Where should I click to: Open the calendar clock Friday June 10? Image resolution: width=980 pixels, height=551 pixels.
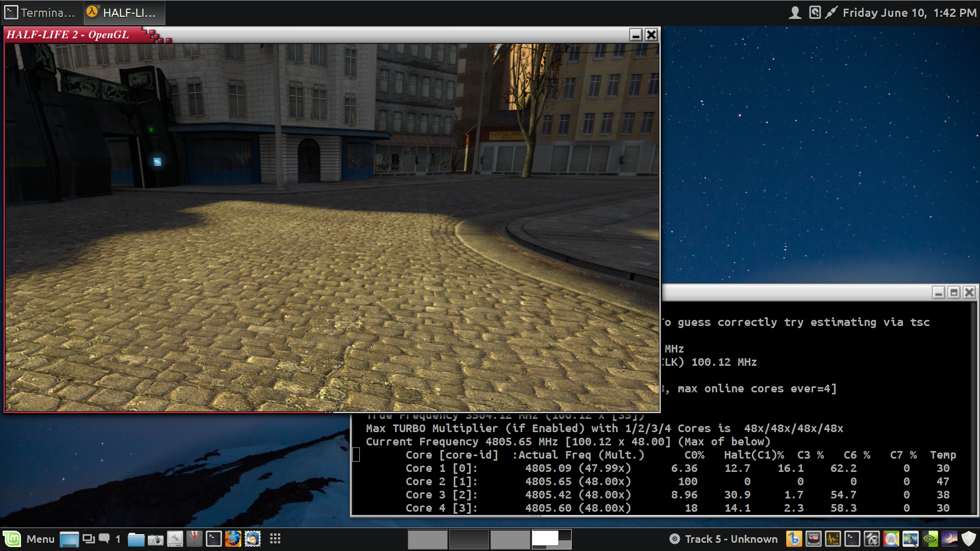[909, 13]
